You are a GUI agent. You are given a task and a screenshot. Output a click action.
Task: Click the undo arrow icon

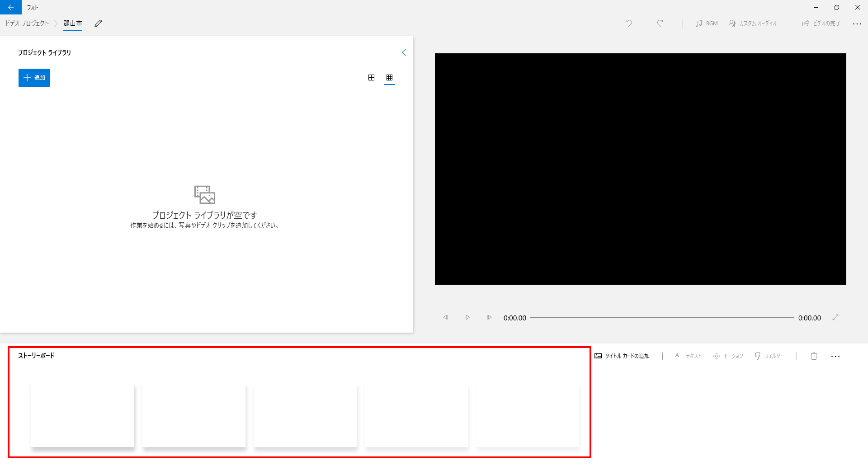coord(629,23)
